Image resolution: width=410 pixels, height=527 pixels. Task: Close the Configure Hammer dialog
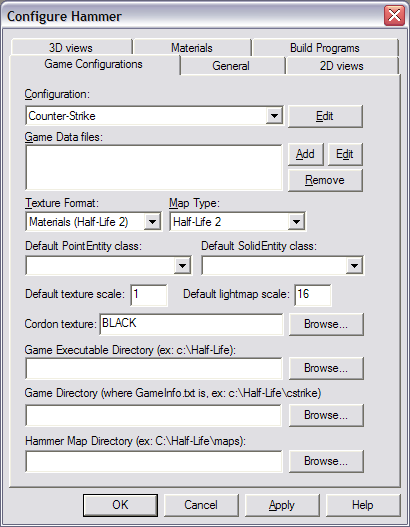[394, 15]
